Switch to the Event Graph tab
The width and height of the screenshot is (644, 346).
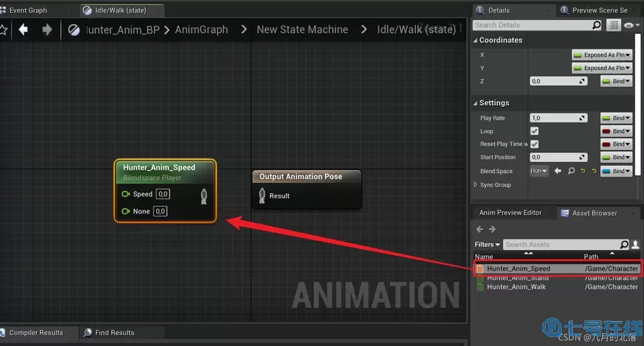coord(28,10)
